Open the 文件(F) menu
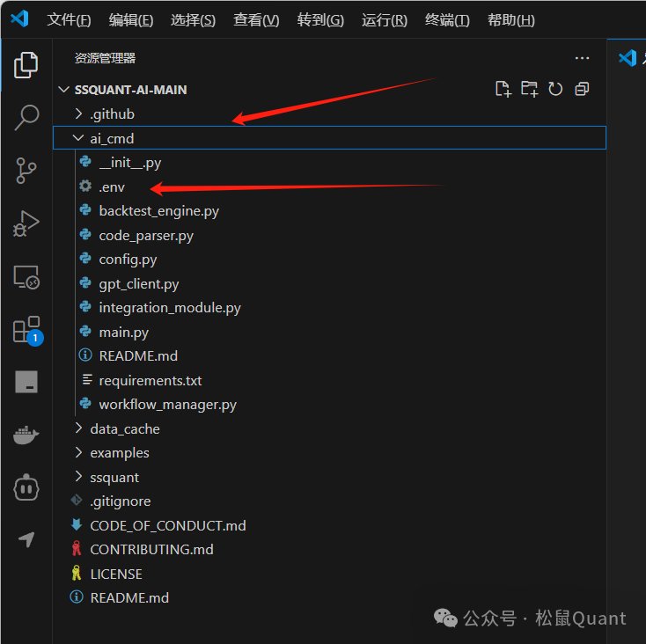 click(69, 20)
